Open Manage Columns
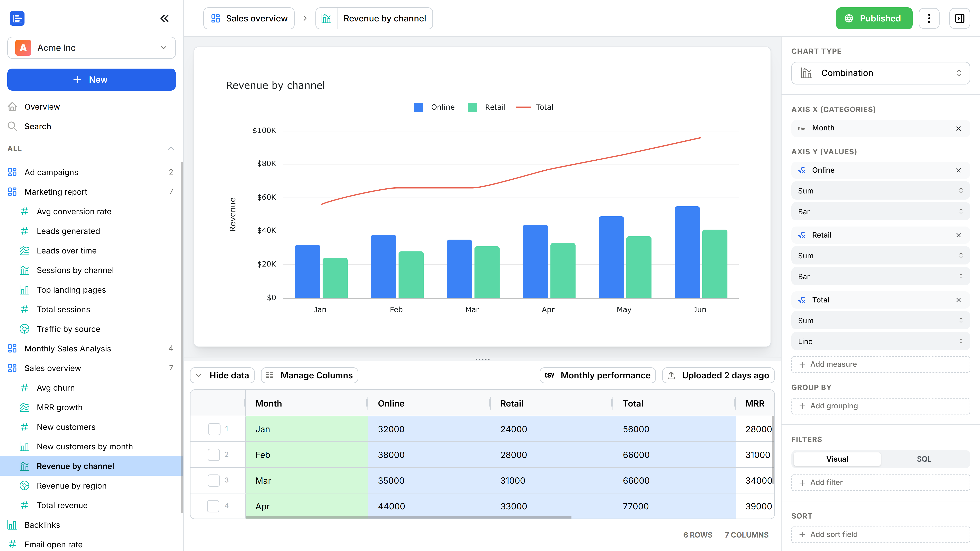The image size is (980, 551). click(x=309, y=375)
